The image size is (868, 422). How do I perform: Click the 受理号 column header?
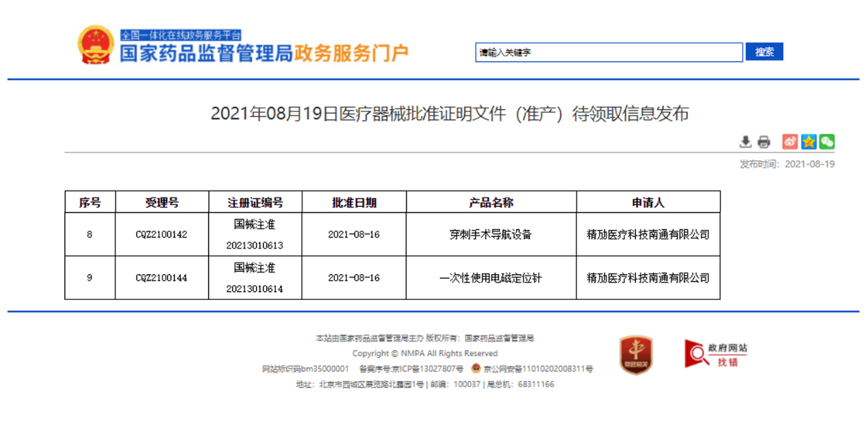click(x=162, y=202)
